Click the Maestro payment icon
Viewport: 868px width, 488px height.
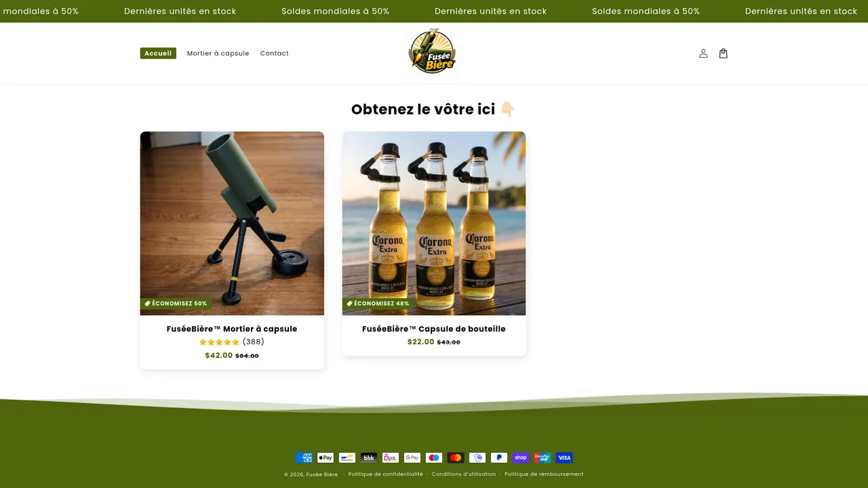(434, 457)
